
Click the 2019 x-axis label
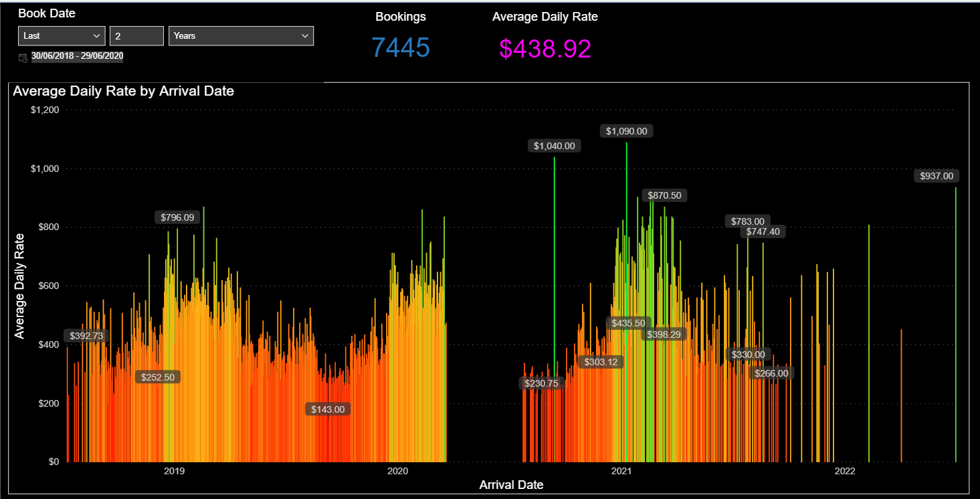click(x=174, y=471)
